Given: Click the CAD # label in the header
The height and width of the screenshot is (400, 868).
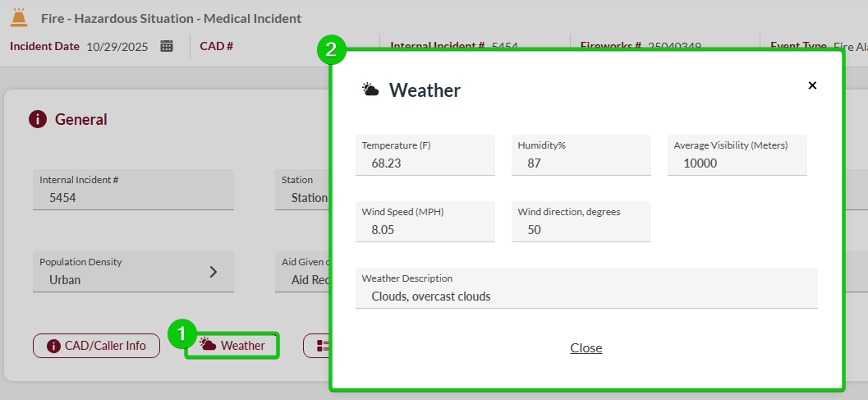Looking at the screenshot, I should [x=217, y=46].
